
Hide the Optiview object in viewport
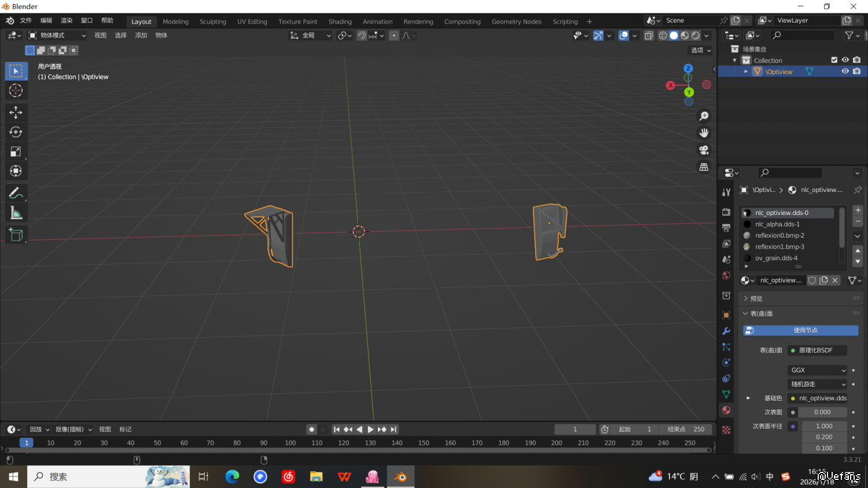click(845, 72)
